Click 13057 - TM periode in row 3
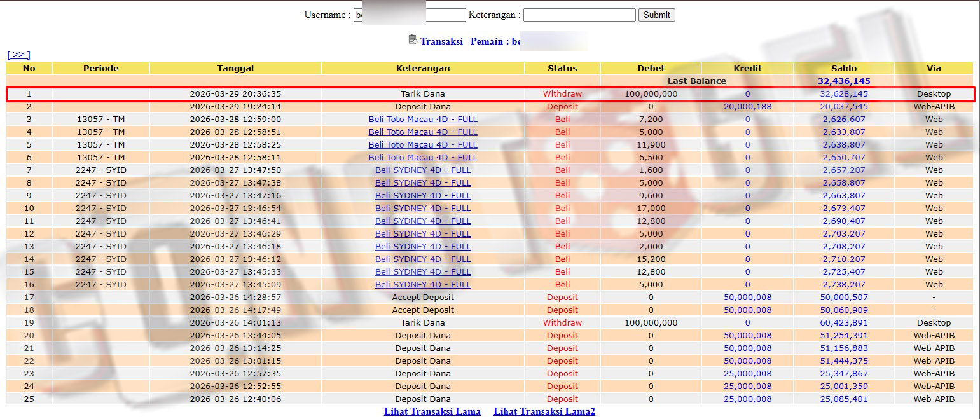Screen dimensions: 980x419 coord(101,119)
